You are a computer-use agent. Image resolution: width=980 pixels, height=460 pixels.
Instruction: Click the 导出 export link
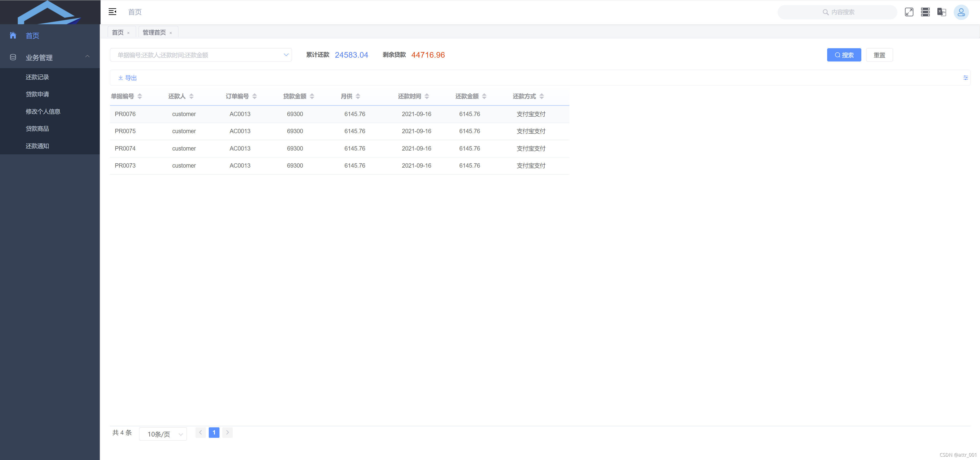[x=127, y=78]
